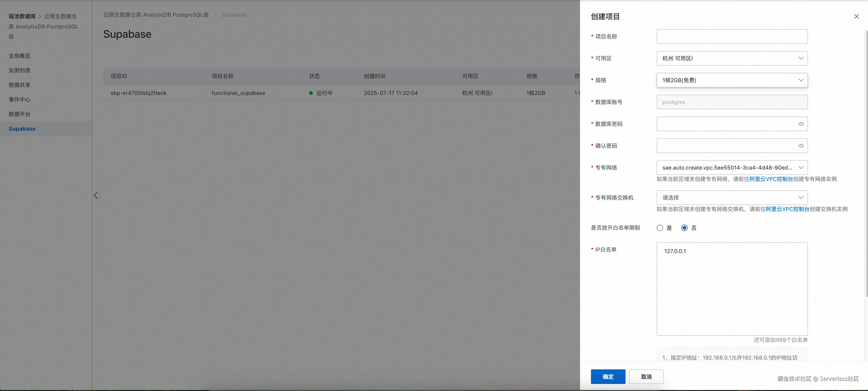Close the 创建项目 panel with X icon
Screen dimensions: 868x391
pyautogui.click(x=856, y=17)
